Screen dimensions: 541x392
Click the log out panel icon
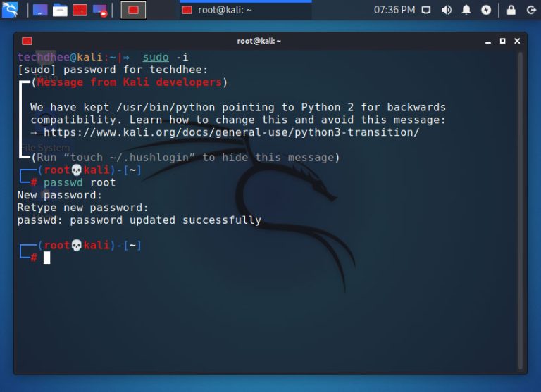531,10
